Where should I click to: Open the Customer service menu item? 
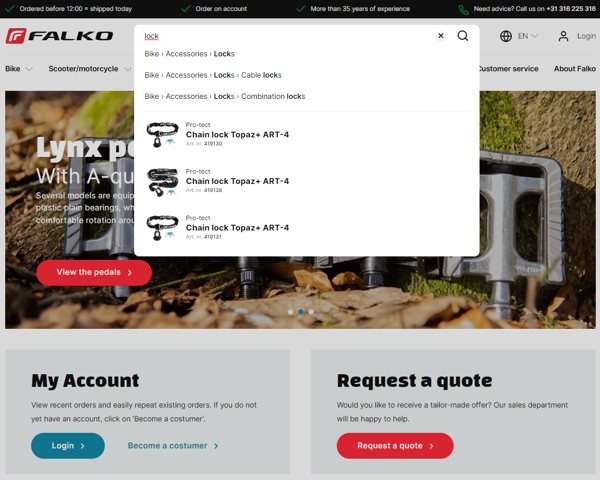[508, 69]
